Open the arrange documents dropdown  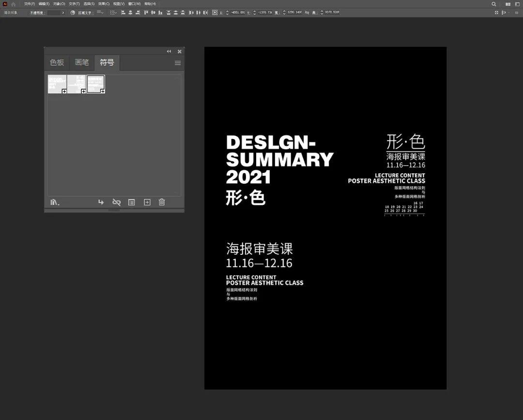click(507, 4)
